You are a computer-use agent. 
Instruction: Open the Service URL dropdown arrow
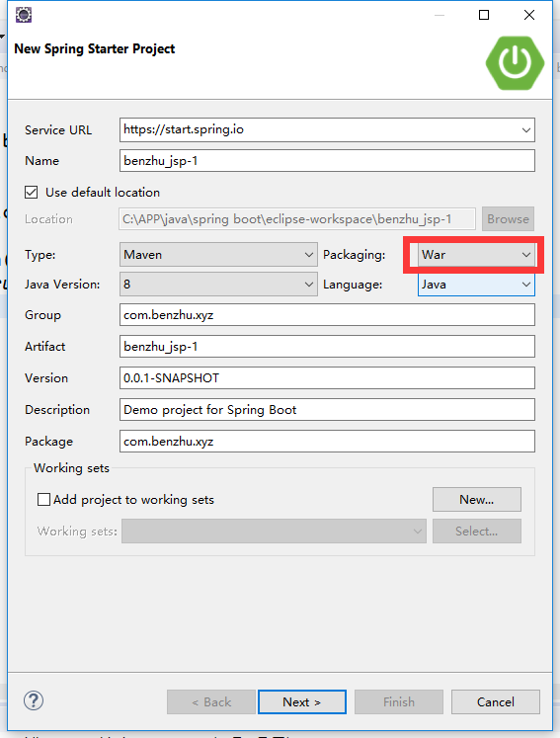click(x=526, y=129)
